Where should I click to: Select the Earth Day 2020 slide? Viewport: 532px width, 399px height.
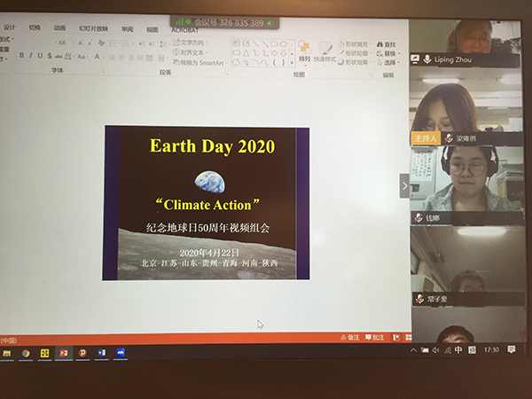coord(207,203)
